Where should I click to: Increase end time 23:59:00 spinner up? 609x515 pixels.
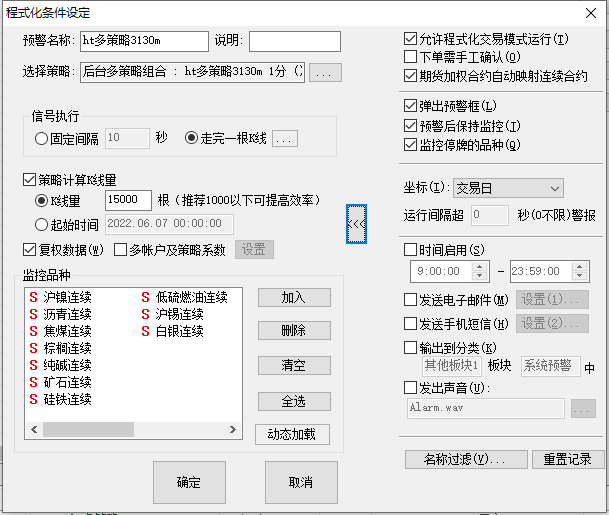579,266
